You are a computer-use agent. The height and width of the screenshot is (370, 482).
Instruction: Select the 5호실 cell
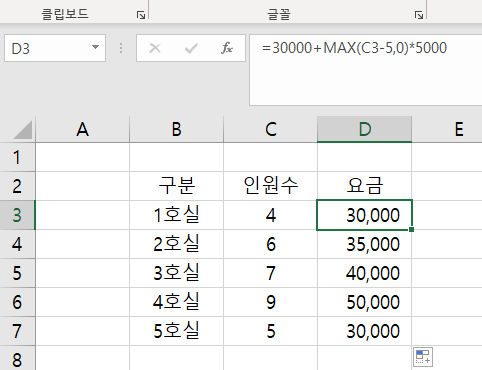[176, 331]
